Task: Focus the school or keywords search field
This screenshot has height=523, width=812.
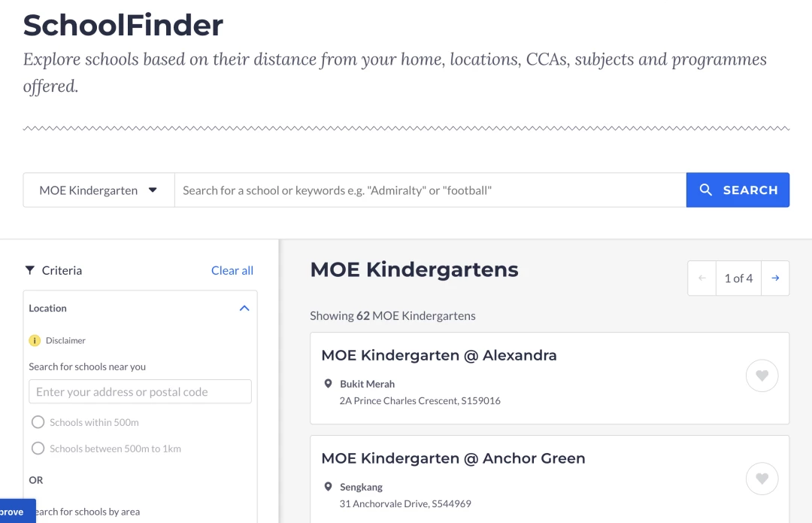Action: click(x=430, y=190)
